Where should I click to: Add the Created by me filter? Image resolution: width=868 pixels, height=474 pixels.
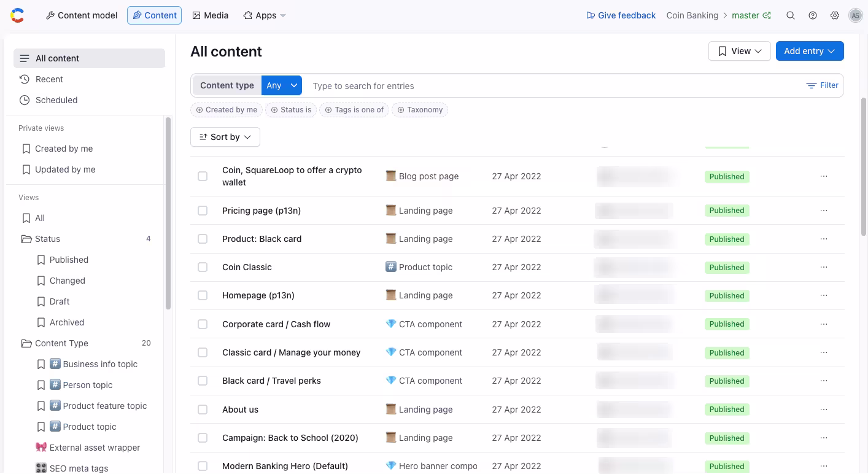click(x=227, y=110)
